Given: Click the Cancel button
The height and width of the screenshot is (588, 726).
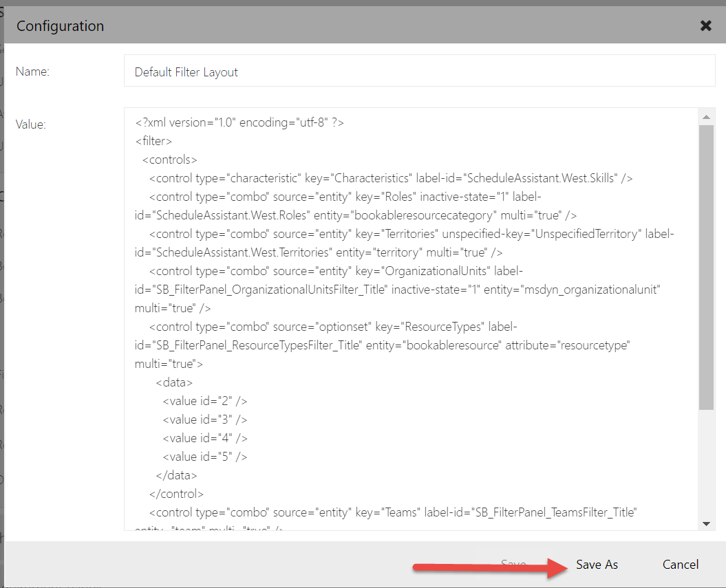Looking at the screenshot, I should (680, 564).
